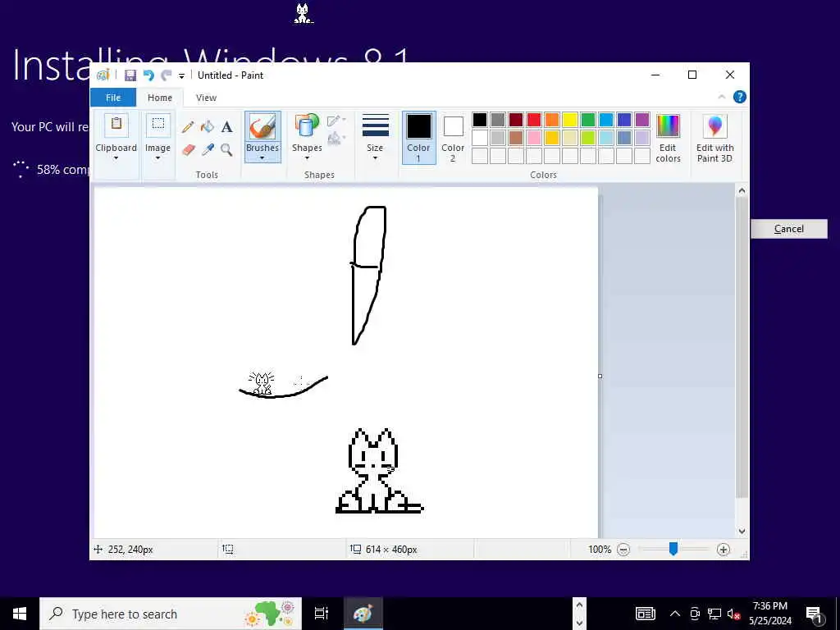Switch to the Home tab
Image resolution: width=840 pixels, height=630 pixels.
pyautogui.click(x=160, y=98)
